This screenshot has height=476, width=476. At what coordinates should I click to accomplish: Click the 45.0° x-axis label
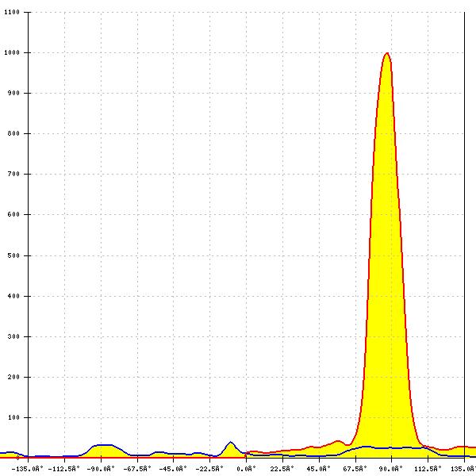tap(318, 469)
